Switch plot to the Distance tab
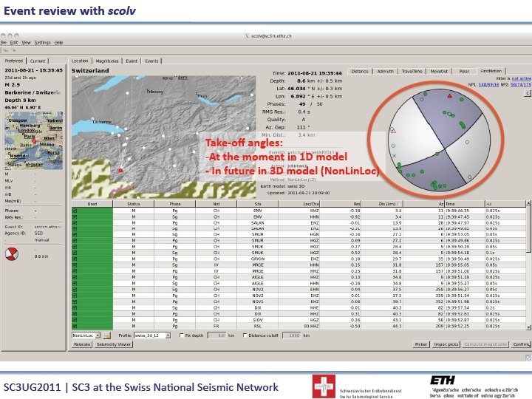 click(360, 71)
